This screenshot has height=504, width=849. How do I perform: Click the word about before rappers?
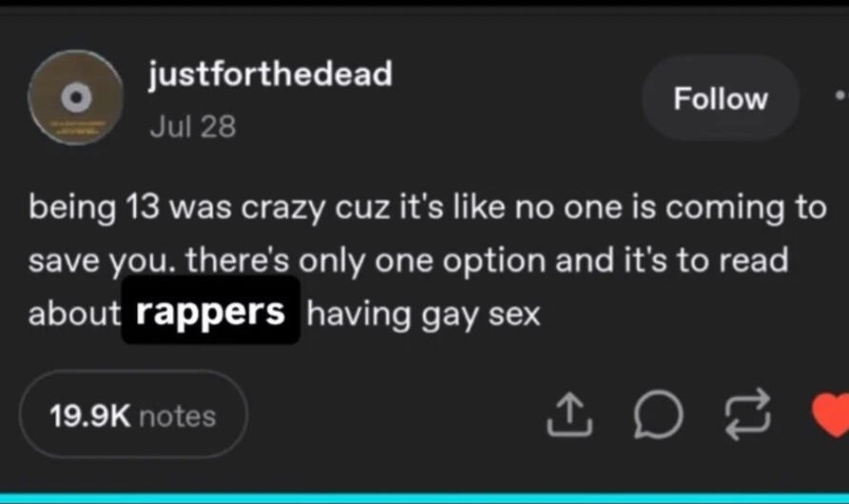74,314
